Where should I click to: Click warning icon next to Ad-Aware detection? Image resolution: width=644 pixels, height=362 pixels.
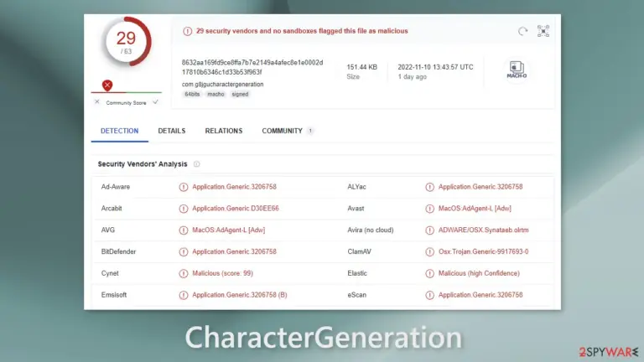click(183, 187)
